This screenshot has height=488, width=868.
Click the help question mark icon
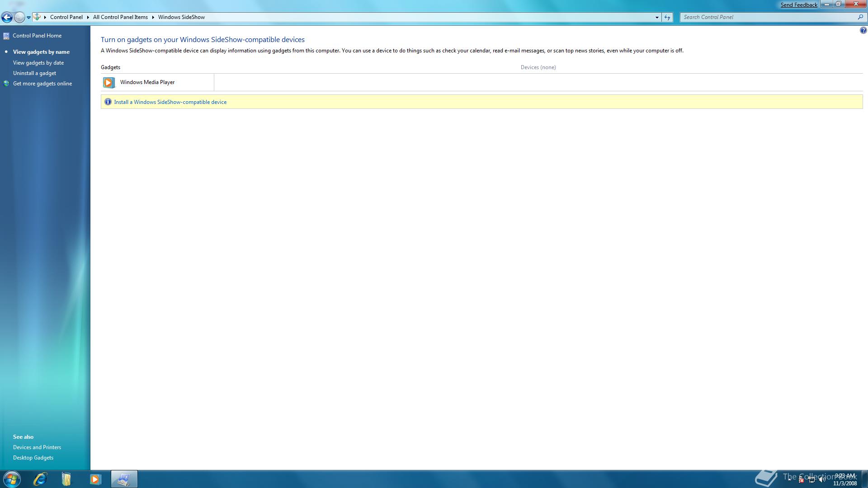pos(863,30)
